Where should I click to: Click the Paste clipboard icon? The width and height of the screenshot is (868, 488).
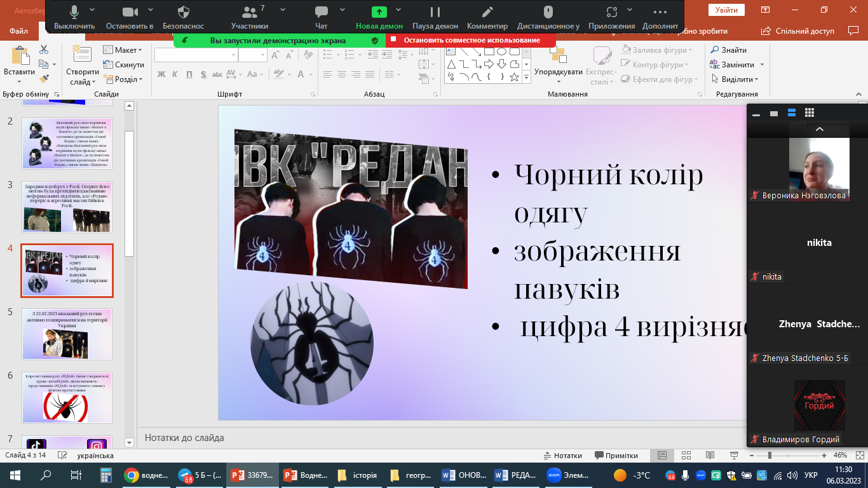[20, 56]
